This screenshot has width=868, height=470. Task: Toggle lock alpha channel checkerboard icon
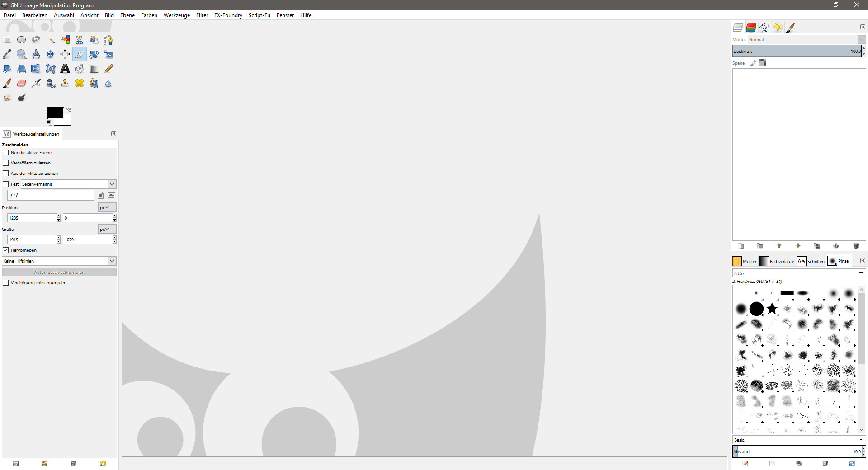(763, 63)
